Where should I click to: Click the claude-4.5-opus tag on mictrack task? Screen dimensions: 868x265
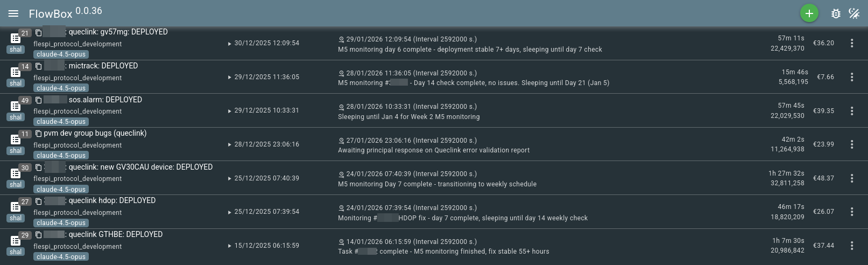tap(61, 88)
